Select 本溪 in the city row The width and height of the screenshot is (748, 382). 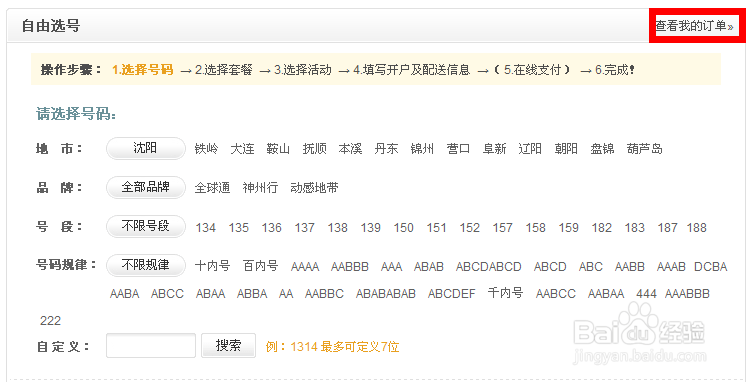click(x=350, y=149)
